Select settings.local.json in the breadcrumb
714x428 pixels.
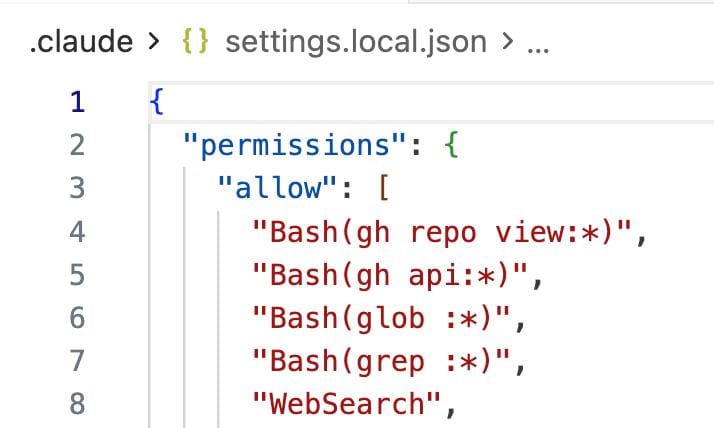[355, 42]
